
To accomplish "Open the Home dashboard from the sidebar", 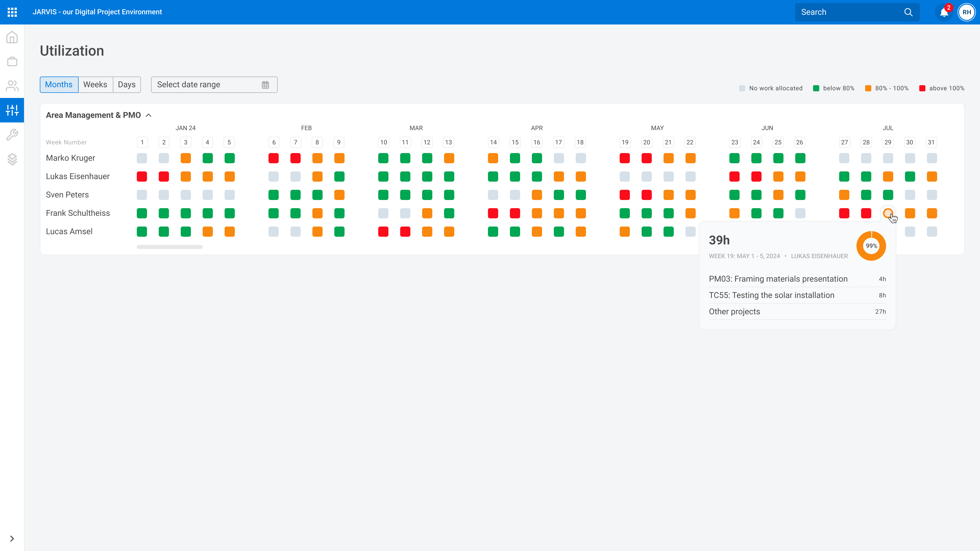I will coord(12,37).
